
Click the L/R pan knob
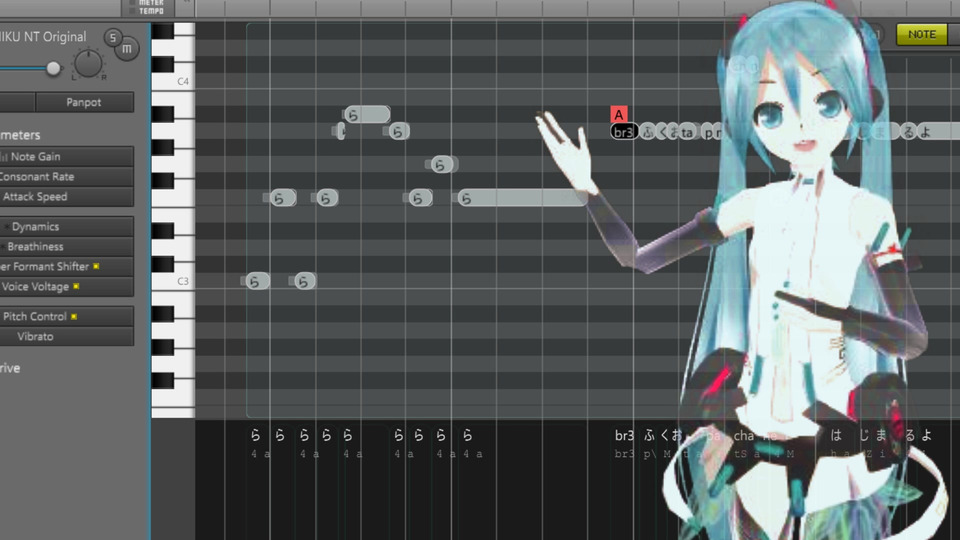(88, 63)
